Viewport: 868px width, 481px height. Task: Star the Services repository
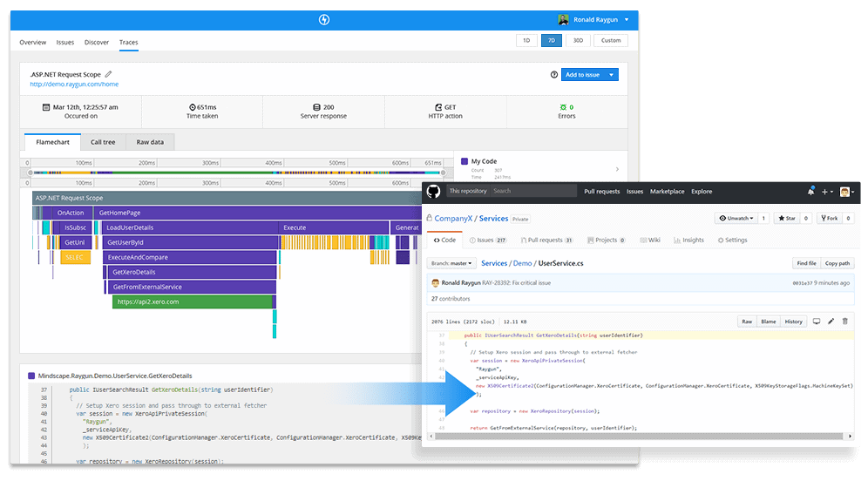pyautogui.click(x=787, y=218)
